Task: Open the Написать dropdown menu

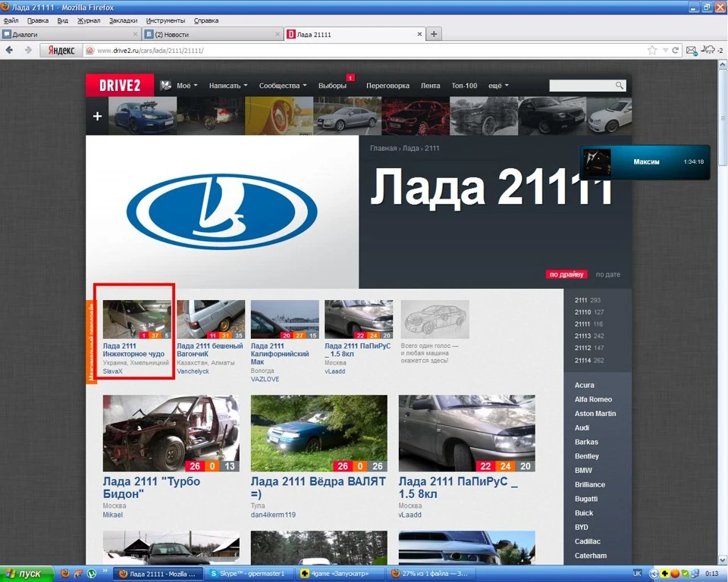Action: [x=228, y=86]
